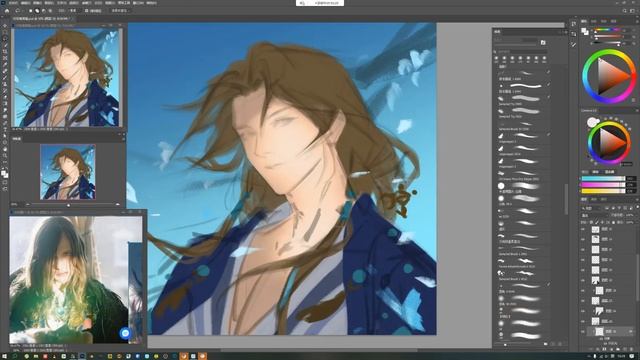Hide the topmost layer using its eye icon
640x360 pixels.
tap(583, 229)
